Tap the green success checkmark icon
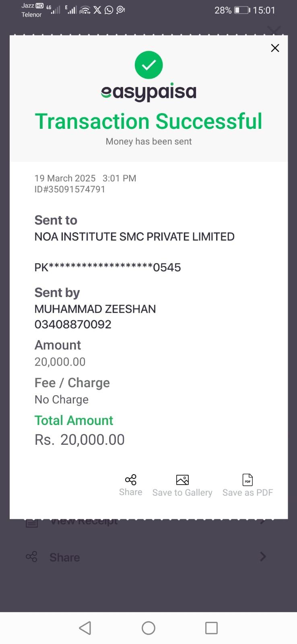297x644 pixels. [148, 65]
